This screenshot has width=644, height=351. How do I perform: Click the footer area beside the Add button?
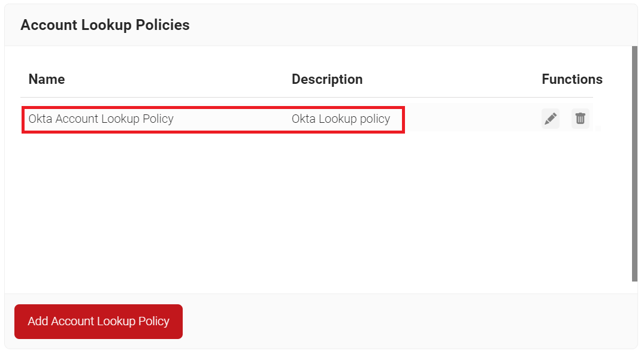pos(407,322)
